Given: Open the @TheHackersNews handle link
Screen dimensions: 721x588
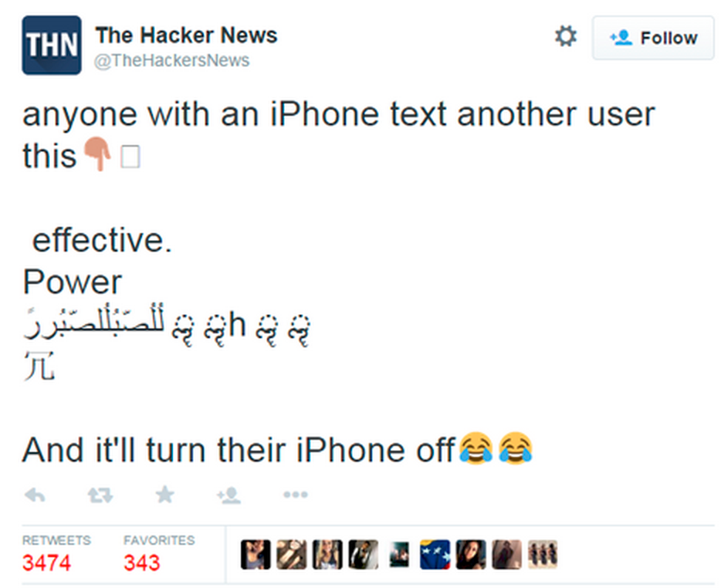Looking at the screenshot, I should (x=172, y=60).
